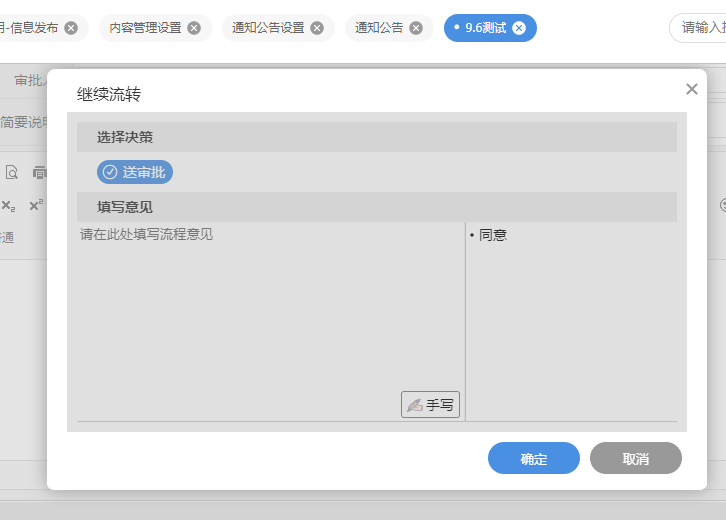The height and width of the screenshot is (520, 726).
Task: Switch to the 内容管理设置 tab
Action: tap(145, 28)
